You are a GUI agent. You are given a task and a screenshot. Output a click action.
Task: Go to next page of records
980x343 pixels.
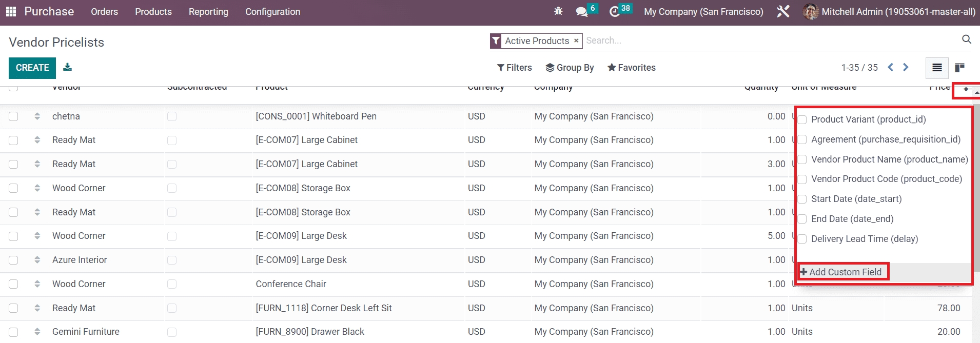(906, 67)
